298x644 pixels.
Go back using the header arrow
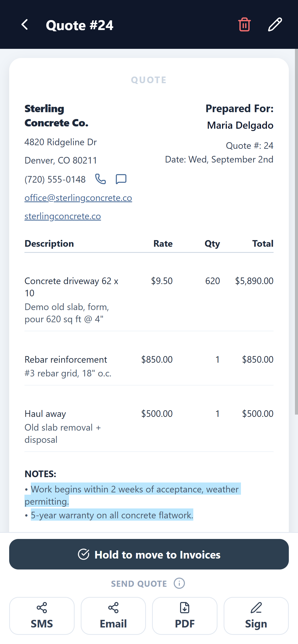[x=25, y=25]
